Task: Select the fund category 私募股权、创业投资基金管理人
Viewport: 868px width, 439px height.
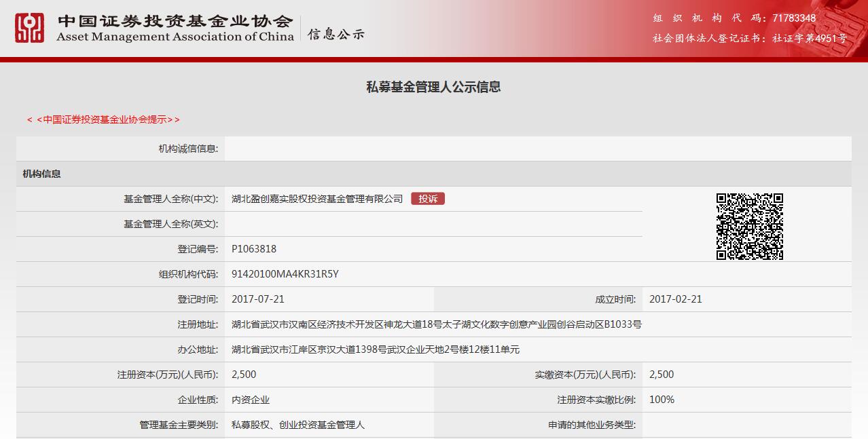Action: coord(298,425)
